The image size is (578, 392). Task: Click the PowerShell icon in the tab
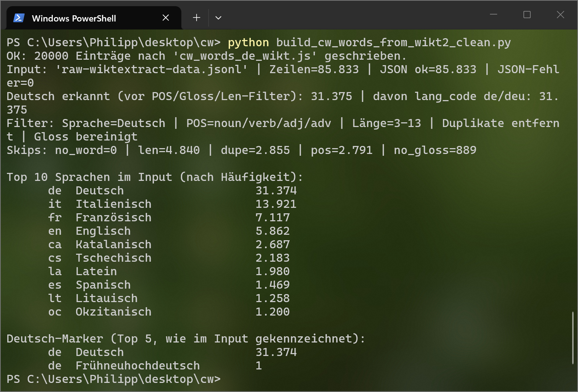(19, 18)
